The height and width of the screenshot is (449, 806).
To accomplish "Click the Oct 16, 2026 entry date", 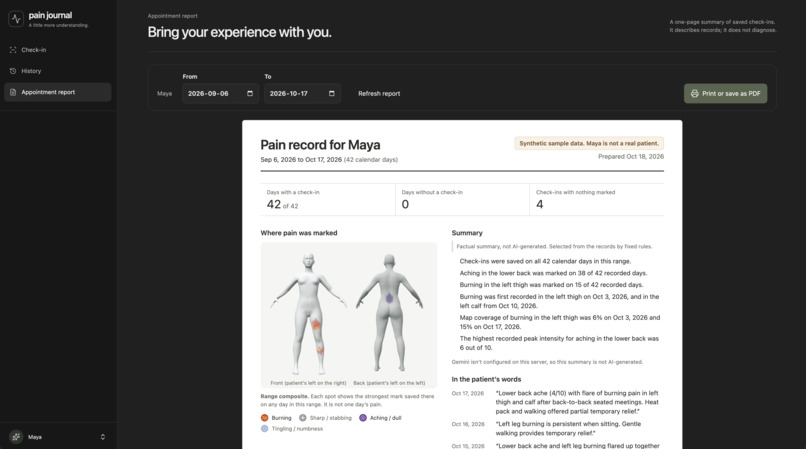I will coord(468,424).
